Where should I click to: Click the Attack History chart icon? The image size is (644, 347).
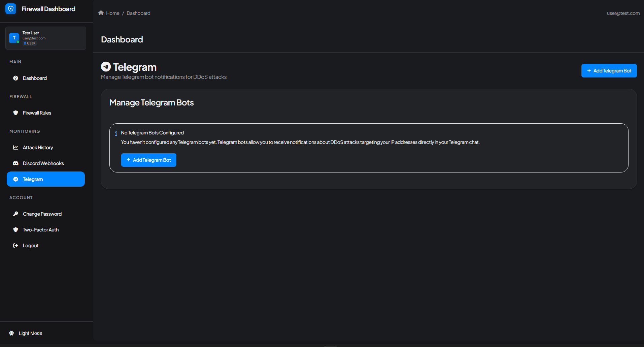15,148
